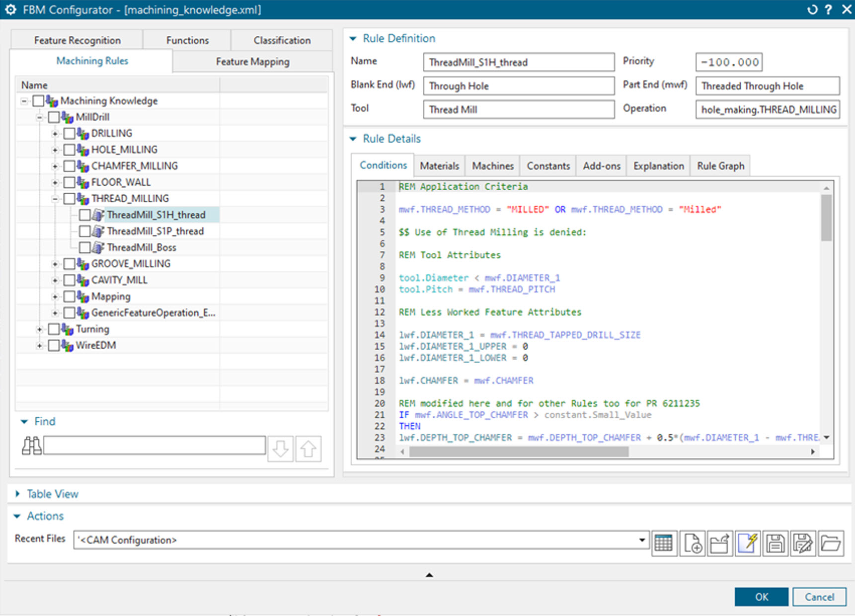
Task: Click the refresh icon in the title bar
Action: pos(813,9)
